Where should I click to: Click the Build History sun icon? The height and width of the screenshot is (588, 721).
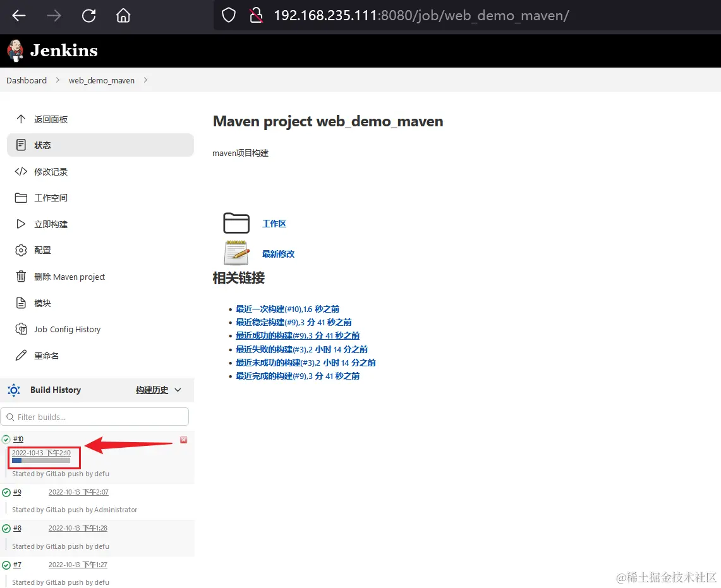(14, 390)
